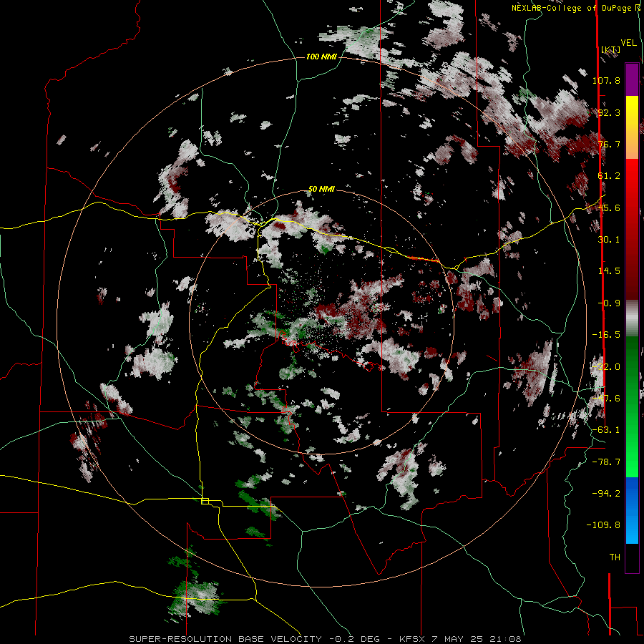This screenshot has height=644, width=644.
Task: Select the [KT] units label
Action: [x=610, y=49]
